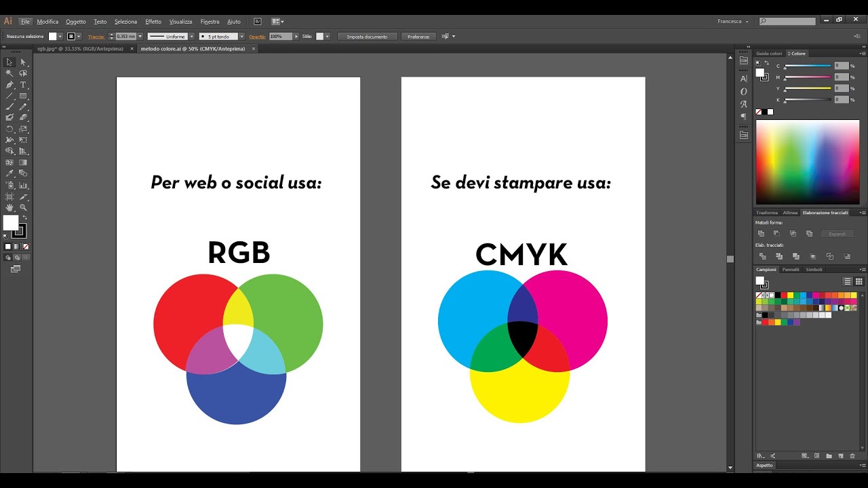Open the 5 pt tondo brush dropdown
The width and height of the screenshot is (868, 488).
pyautogui.click(x=243, y=37)
